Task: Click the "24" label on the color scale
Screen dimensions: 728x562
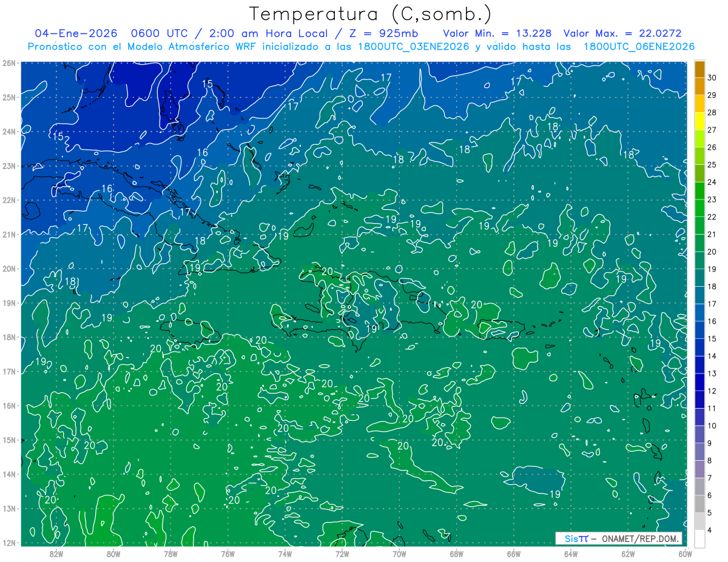Action: click(712, 182)
